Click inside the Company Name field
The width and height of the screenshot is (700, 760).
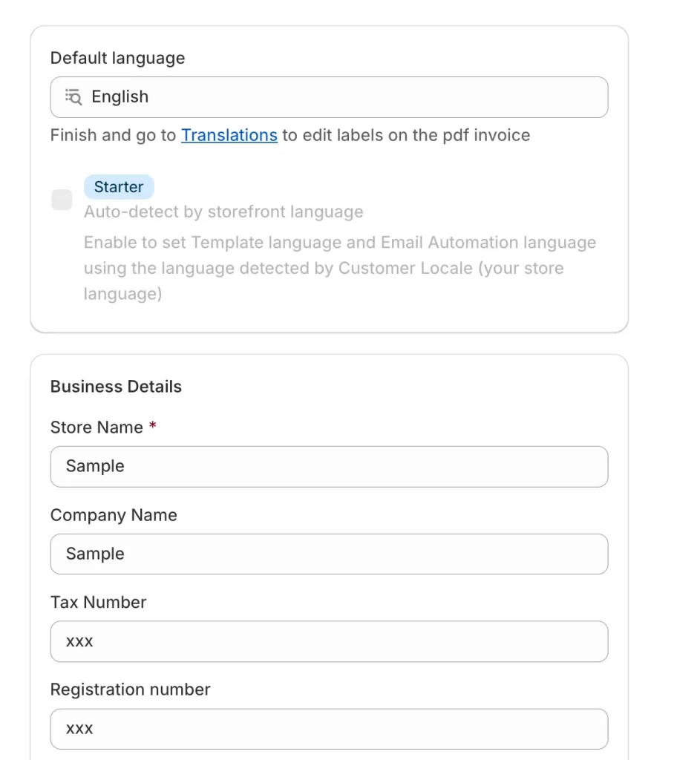pos(329,554)
